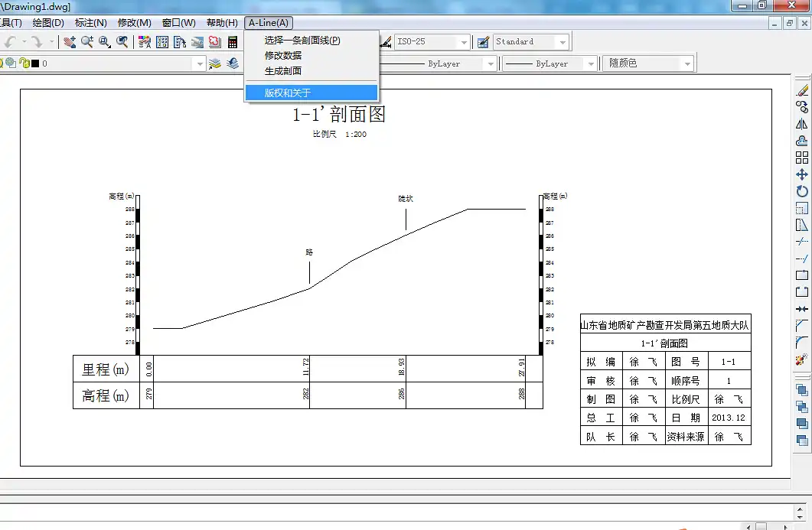812x530 pixels.
Task: Select the Mirror tool
Action: pyautogui.click(x=802, y=124)
